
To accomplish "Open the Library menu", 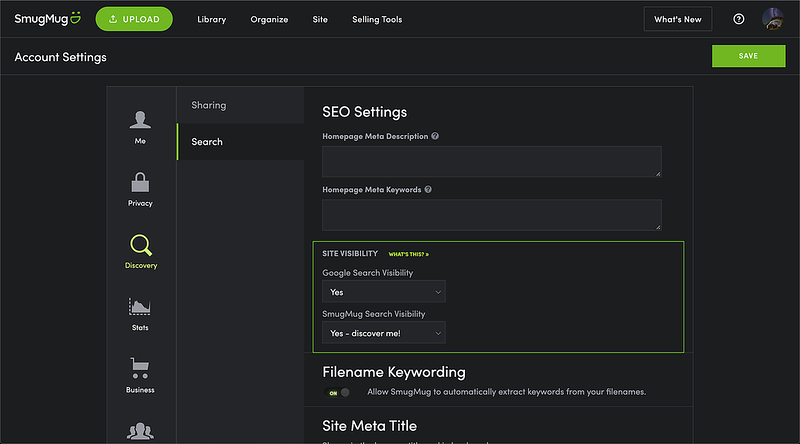I will pos(212,19).
